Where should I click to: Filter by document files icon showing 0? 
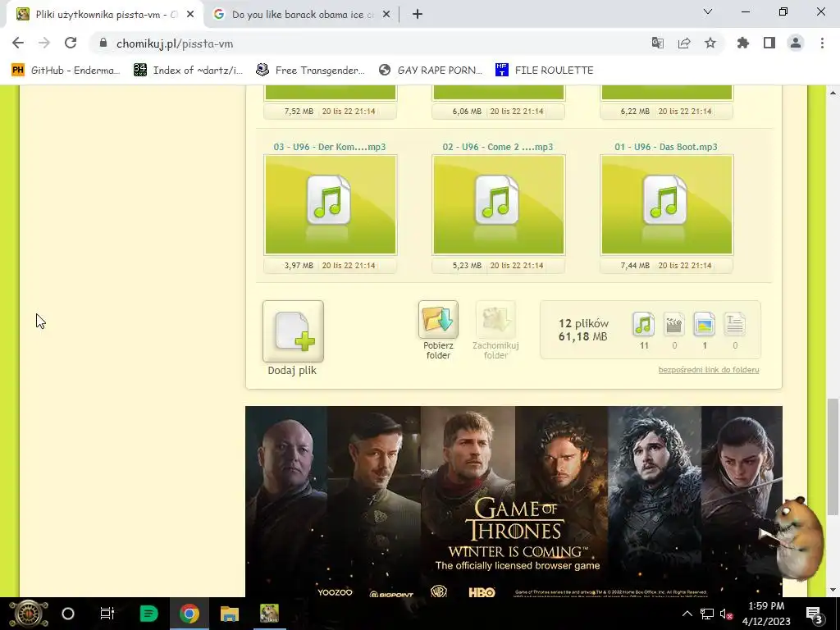point(734,324)
